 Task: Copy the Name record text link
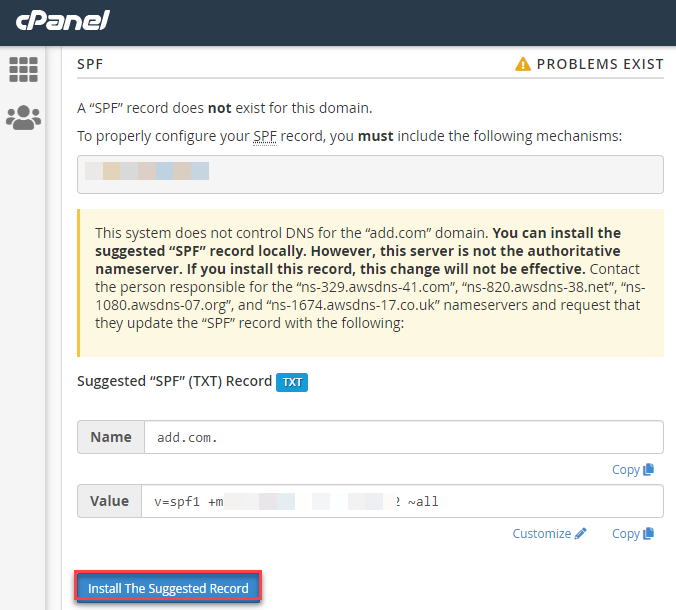626,469
